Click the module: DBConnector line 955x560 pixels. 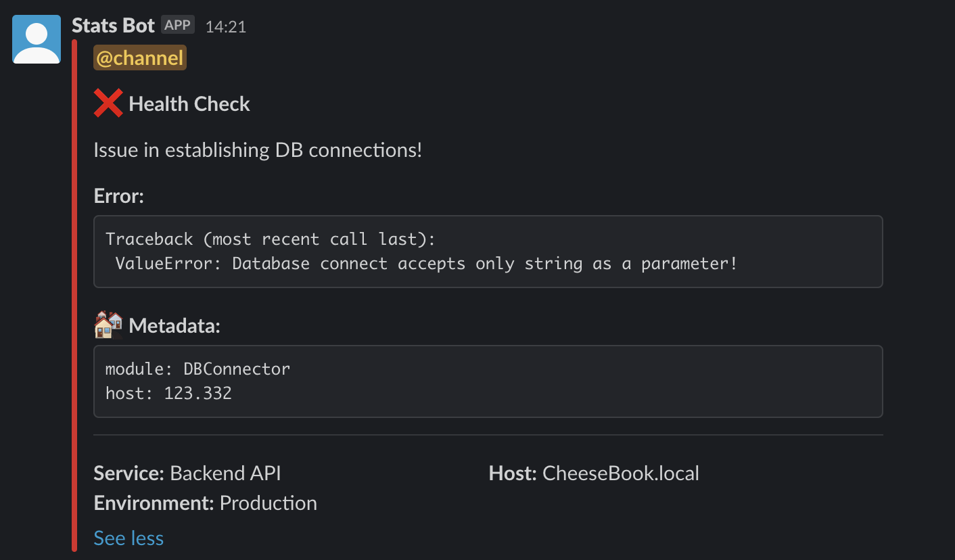(x=197, y=369)
